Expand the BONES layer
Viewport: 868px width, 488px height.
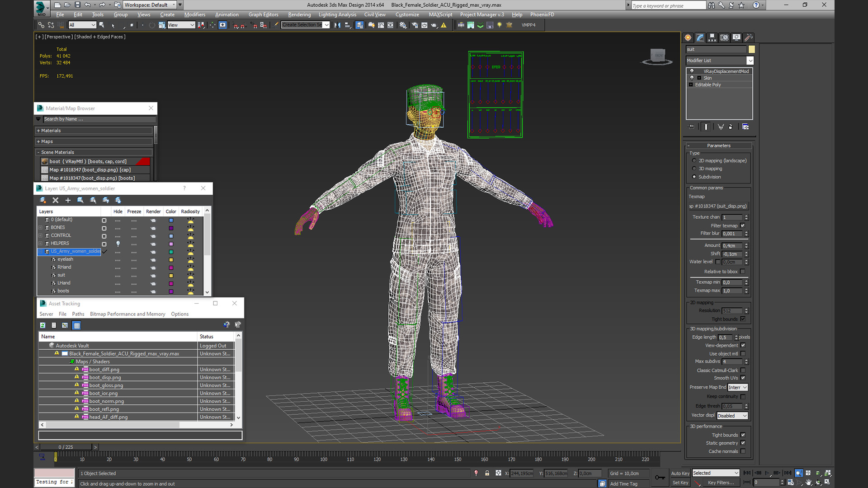point(40,228)
